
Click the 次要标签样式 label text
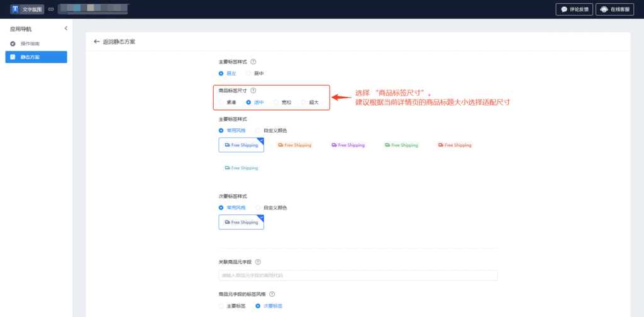coord(233,196)
